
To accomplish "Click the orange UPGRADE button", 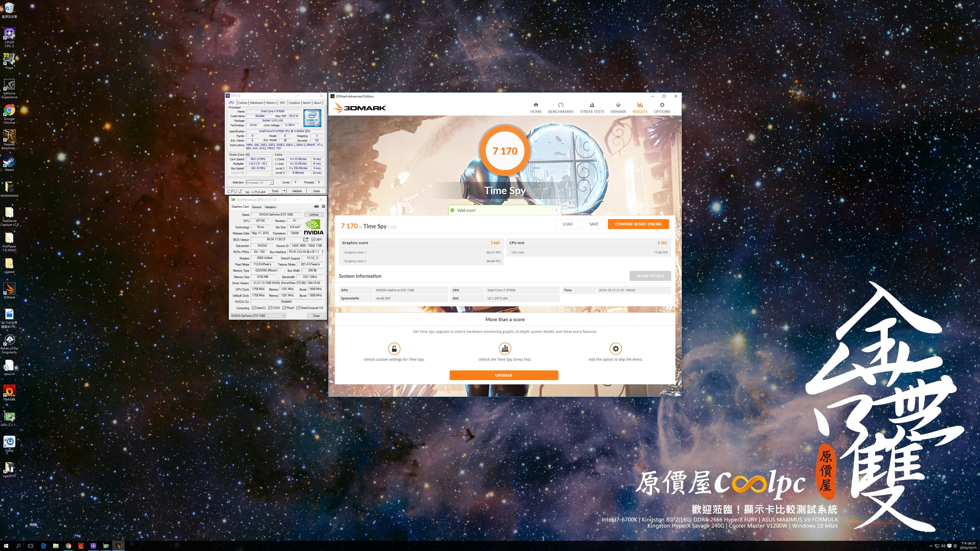I will click(x=504, y=375).
